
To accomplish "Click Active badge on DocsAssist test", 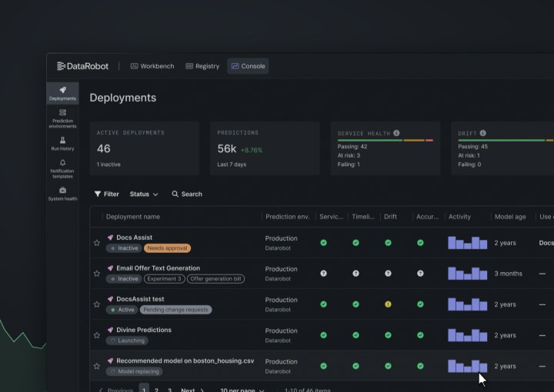I will (122, 310).
